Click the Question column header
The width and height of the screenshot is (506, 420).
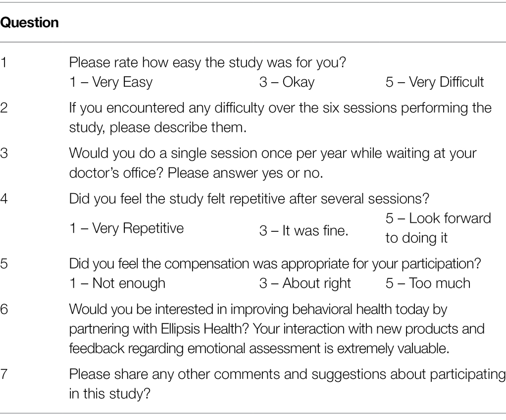coord(29,23)
